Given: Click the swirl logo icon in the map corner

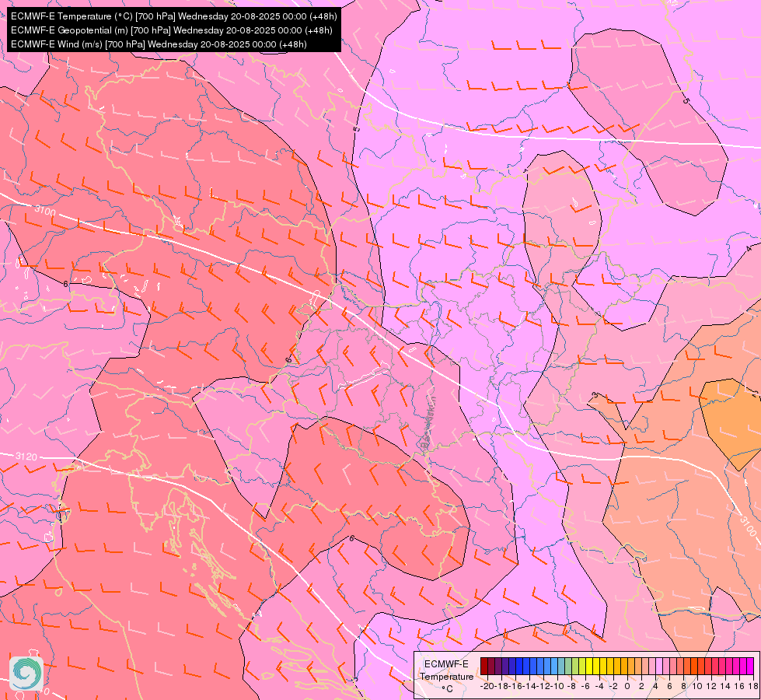Looking at the screenshot, I should (26, 674).
